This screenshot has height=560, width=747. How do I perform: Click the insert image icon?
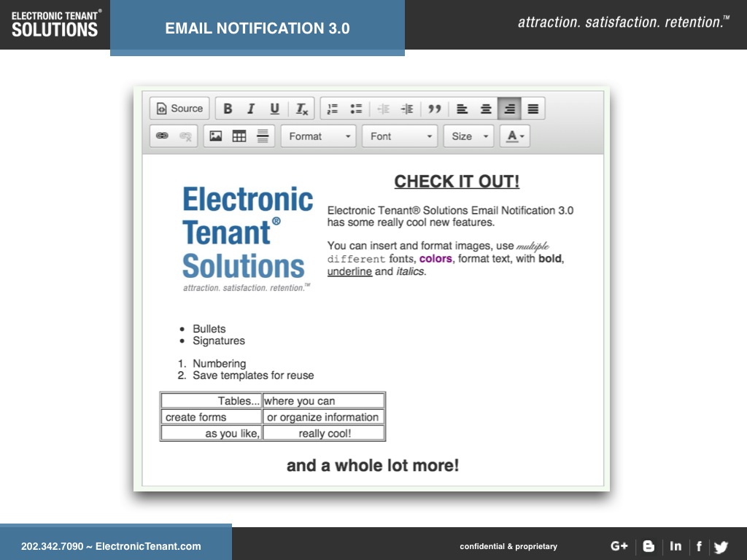point(216,136)
